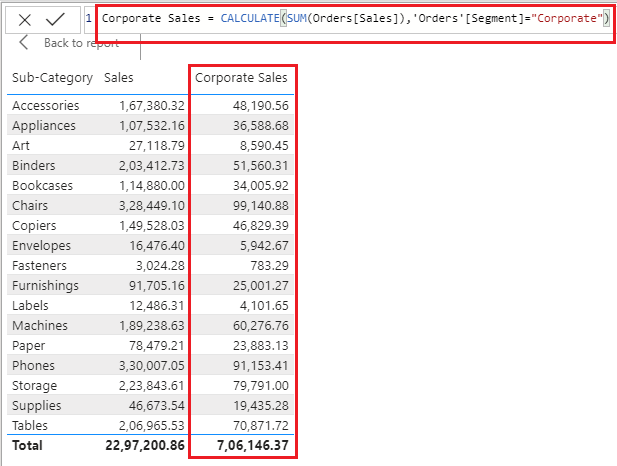Click the Fasteners sub-category cell

[40, 265]
